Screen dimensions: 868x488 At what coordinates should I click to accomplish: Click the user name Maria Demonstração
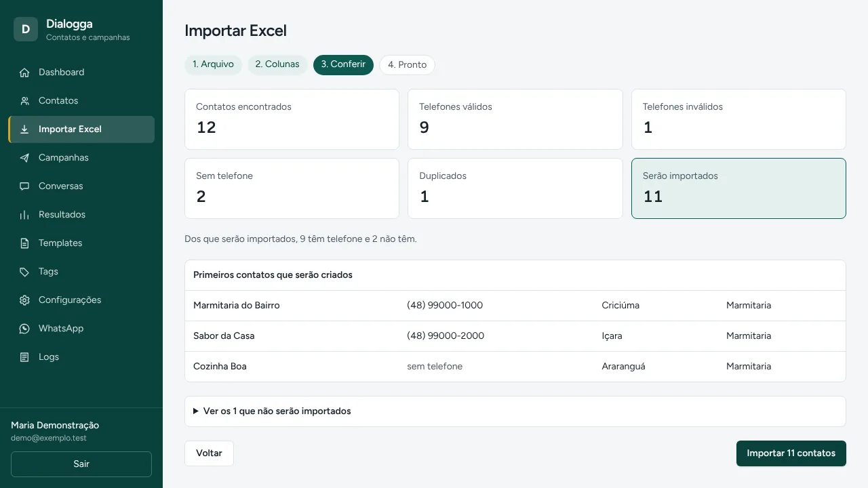point(55,426)
